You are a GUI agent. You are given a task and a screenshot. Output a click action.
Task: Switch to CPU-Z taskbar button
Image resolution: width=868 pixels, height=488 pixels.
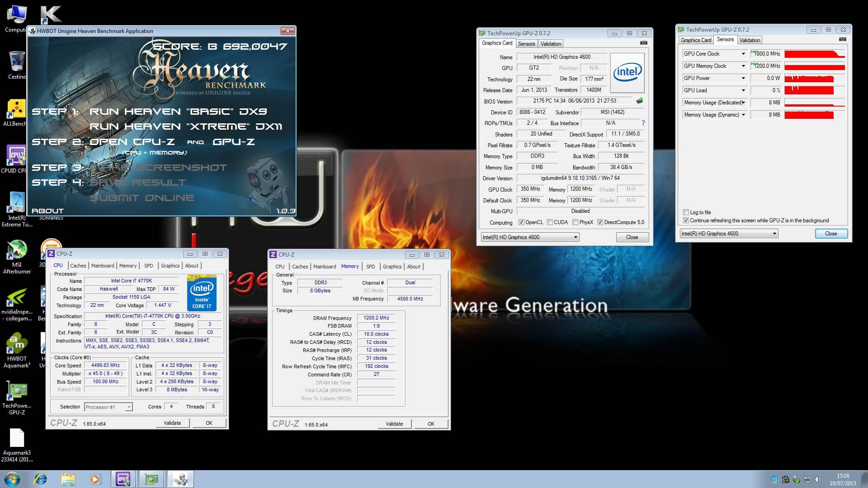tap(123, 479)
